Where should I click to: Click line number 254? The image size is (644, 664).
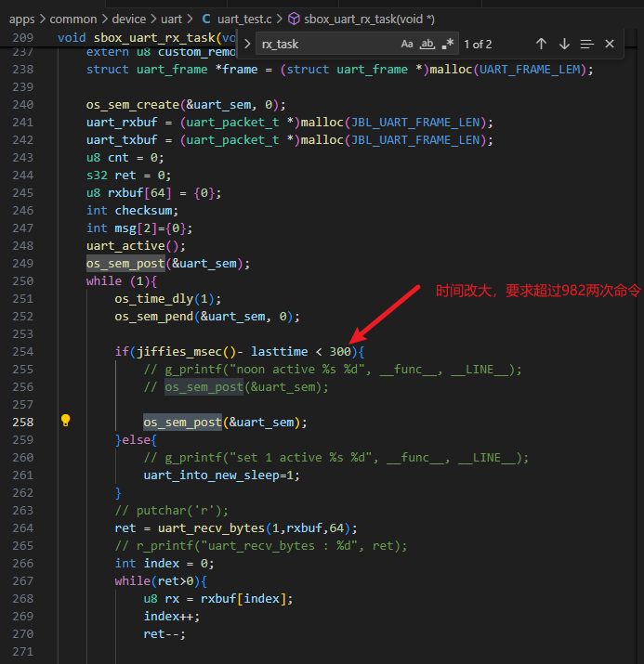pyautogui.click(x=23, y=351)
